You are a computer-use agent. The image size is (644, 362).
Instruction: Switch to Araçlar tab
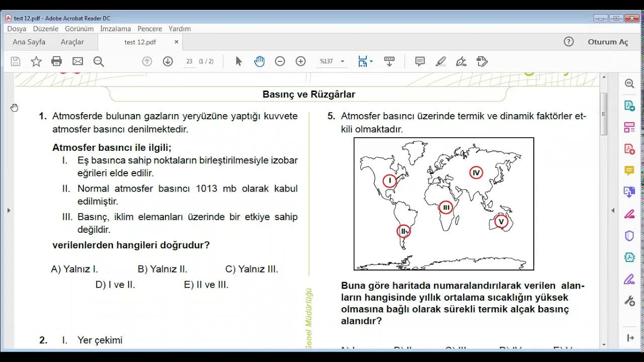pyautogui.click(x=72, y=42)
